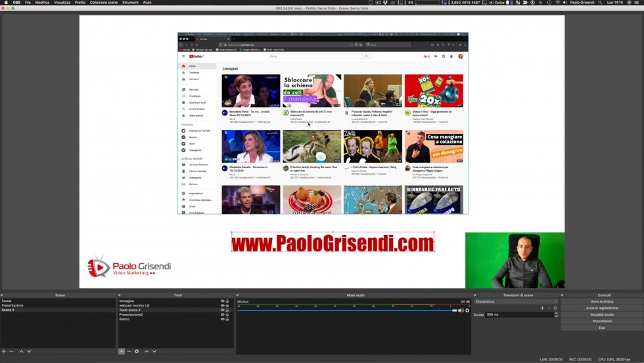Viewport: 644px width, 363px height.
Task: Open the File menu
Action: [28, 3]
